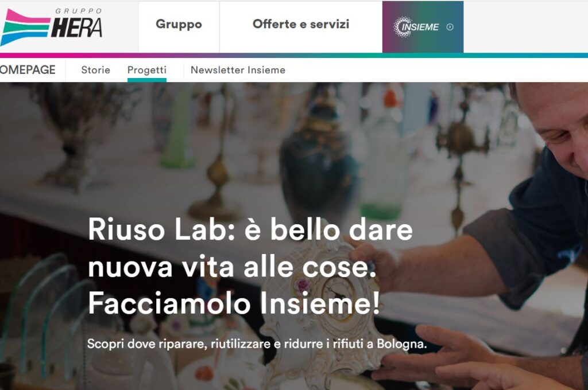The image size is (588, 390).
Task: Open the Offerte e servizi menu
Action: click(301, 25)
